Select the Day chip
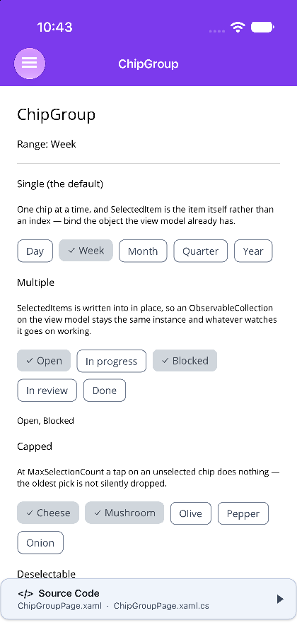This screenshot has height=644, width=297. click(35, 251)
